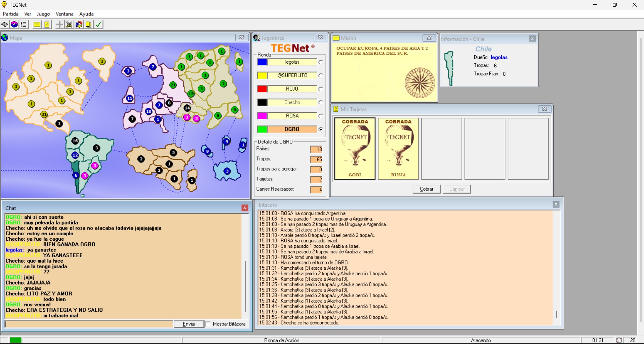Click the pink-blue color selection toolbar icon
Viewport: 644px width, 344px height.
(14, 25)
